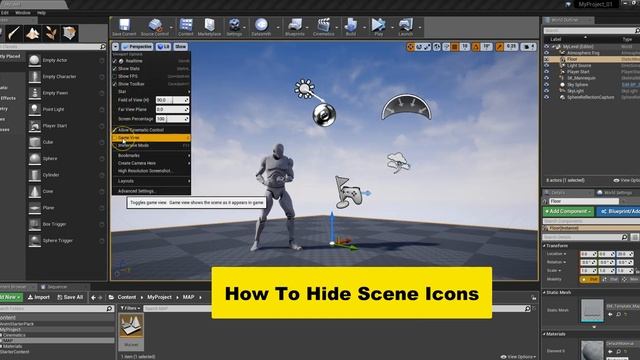
Task: Collapse the Static Mesh section
Action: [544, 293]
